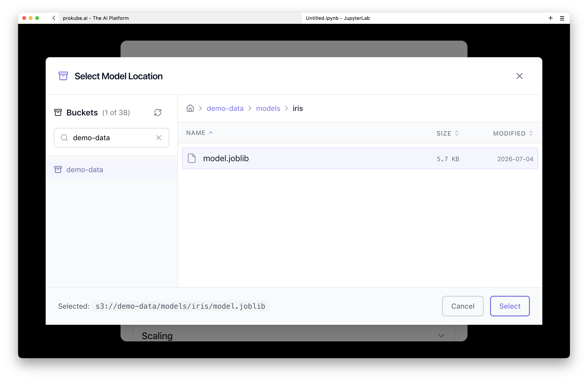Sort files by Modified column
The height and width of the screenshot is (382, 588).
(513, 133)
